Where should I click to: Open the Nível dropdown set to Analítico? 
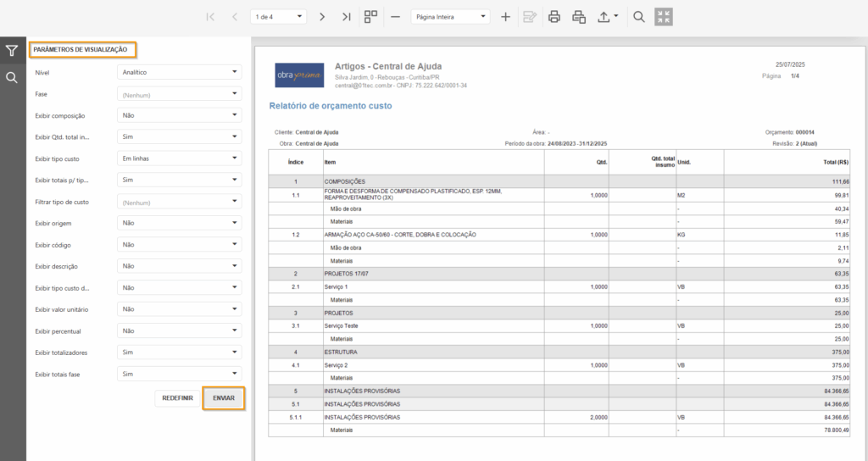pyautogui.click(x=180, y=72)
